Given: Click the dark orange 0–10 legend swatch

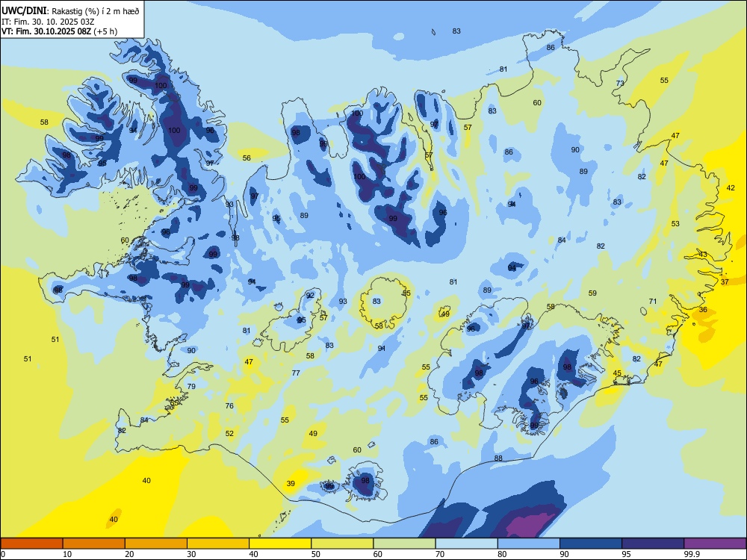Looking at the screenshot, I should point(31,544).
